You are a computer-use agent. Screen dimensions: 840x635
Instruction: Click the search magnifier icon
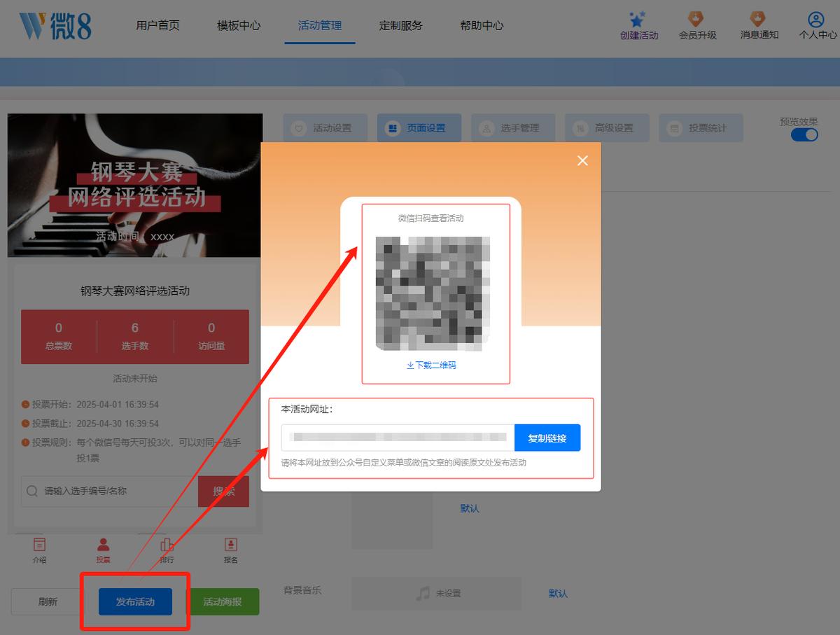click(x=32, y=491)
